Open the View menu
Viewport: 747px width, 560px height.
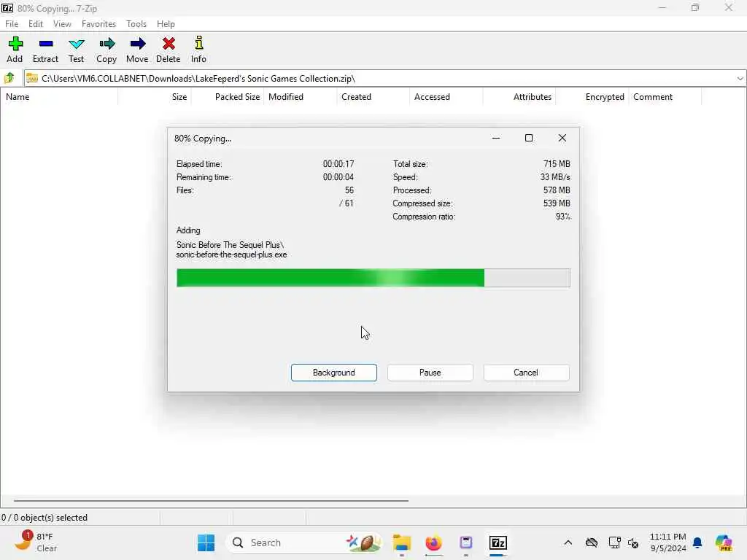click(63, 24)
